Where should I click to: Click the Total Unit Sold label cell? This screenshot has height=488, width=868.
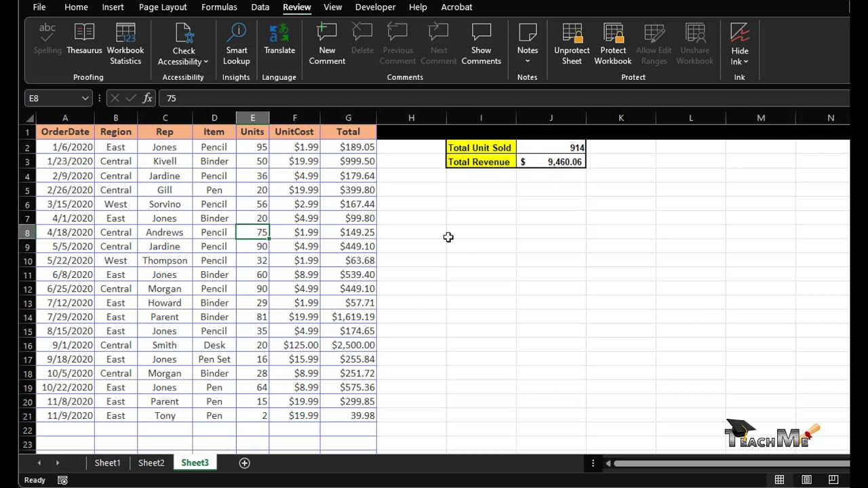click(x=481, y=148)
